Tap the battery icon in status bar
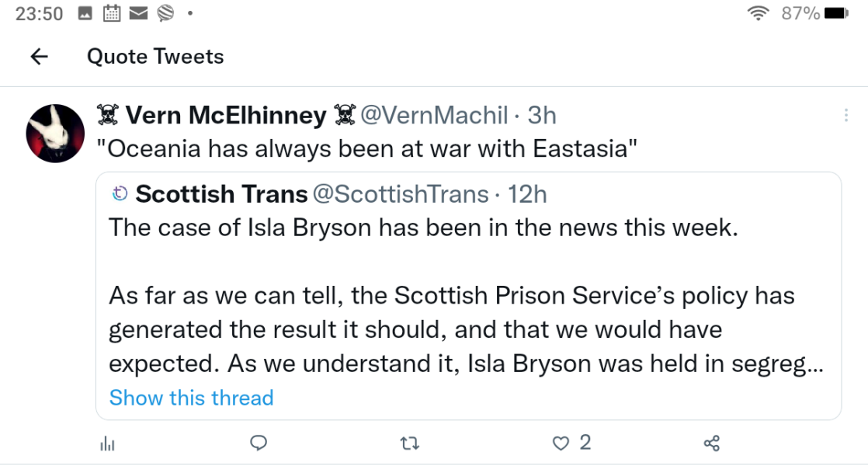 pyautogui.click(x=837, y=13)
